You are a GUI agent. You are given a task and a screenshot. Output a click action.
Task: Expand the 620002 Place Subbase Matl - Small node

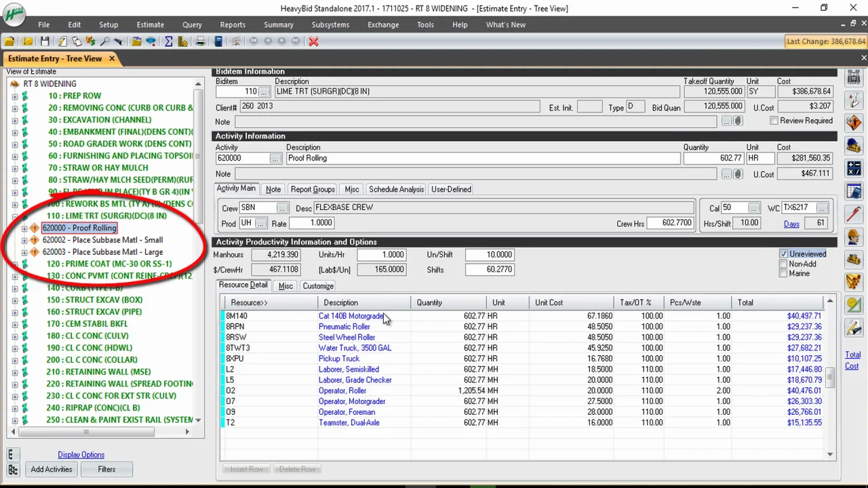click(x=24, y=240)
